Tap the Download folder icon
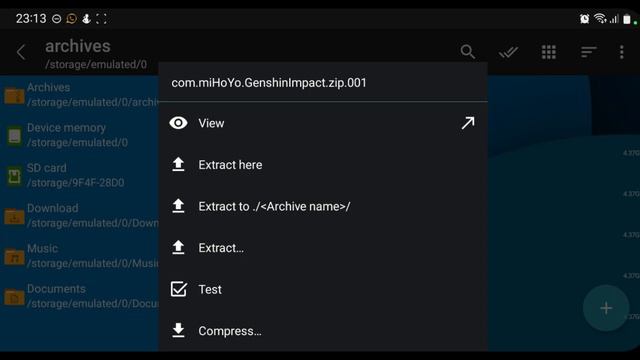Image resolution: width=640 pixels, height=360 pixels. [x=14, y=216]
